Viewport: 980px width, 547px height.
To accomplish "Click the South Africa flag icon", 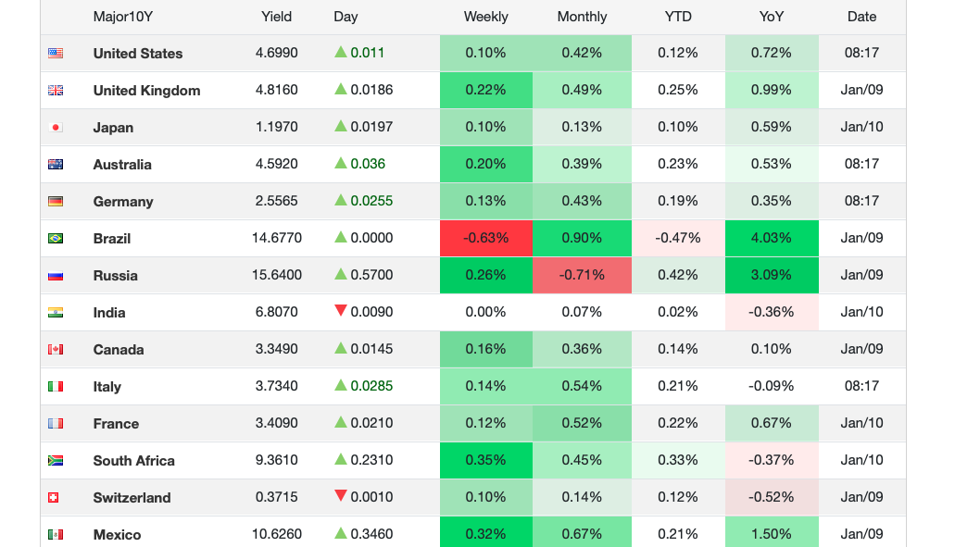I will (x=56, y=460).
